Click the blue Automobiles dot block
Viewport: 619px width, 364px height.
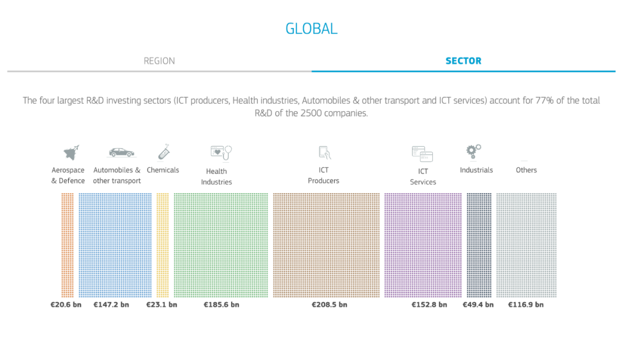tap(115, 245)
